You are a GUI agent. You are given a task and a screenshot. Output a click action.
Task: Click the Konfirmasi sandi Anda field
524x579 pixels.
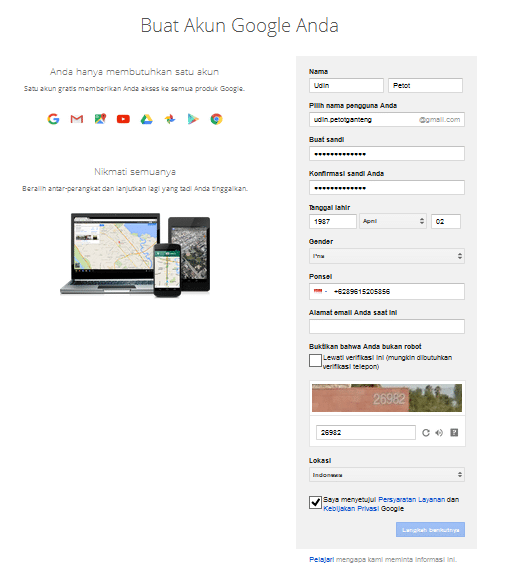tap(387, 188)
